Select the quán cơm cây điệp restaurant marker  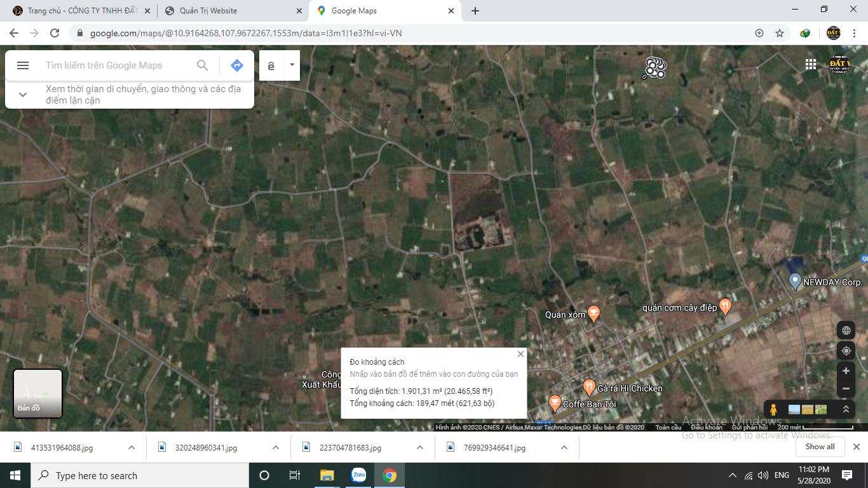tap(725, 308)
